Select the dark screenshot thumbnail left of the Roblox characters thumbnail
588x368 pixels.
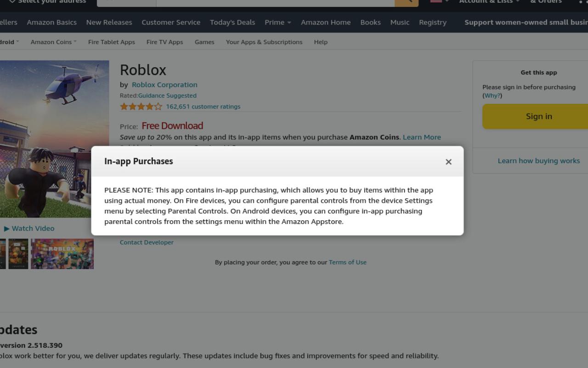click(18, 254)
